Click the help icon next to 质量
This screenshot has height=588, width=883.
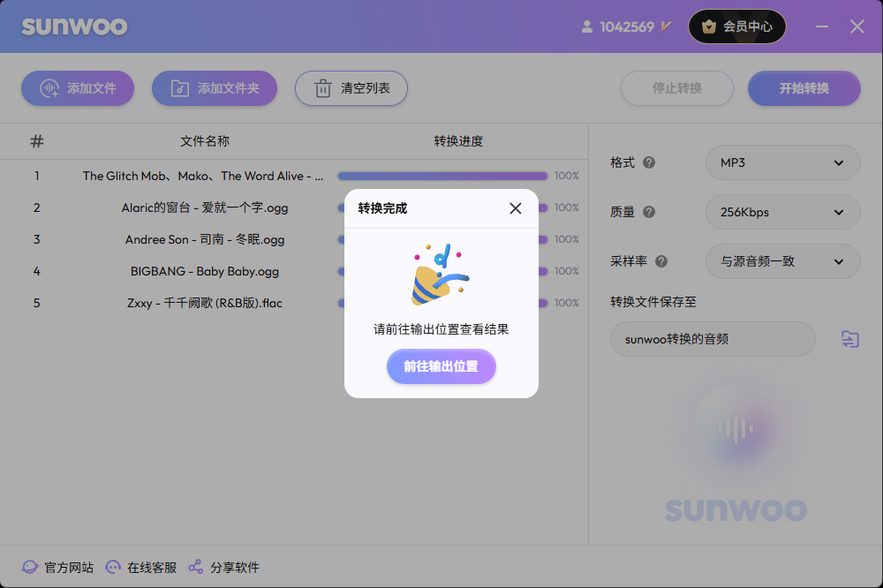click(x=649, y=212)
